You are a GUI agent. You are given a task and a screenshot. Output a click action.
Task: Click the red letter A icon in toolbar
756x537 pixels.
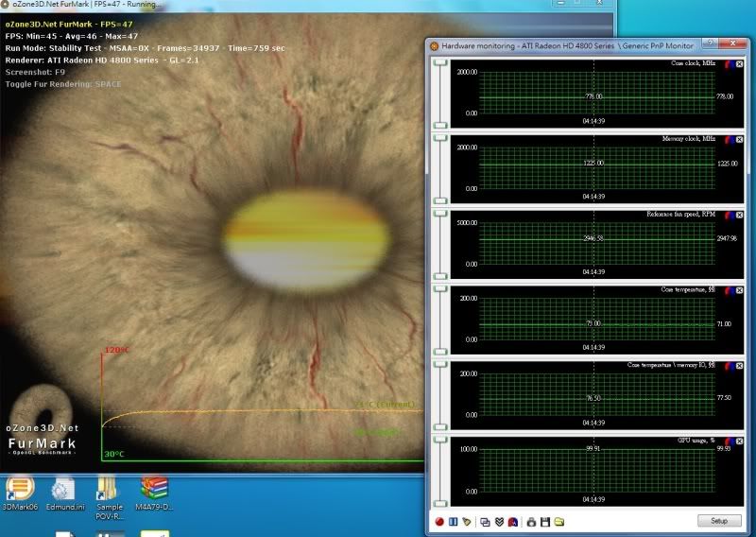point(513,522)
